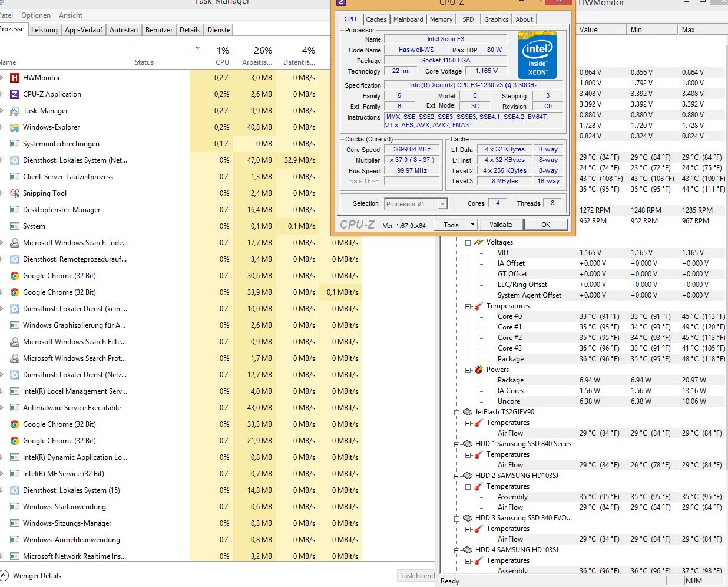This screenshot has width=728, height=587.
Task: Open the App-Verlauf tab in Task-Manager
Action: click(84, 30)
